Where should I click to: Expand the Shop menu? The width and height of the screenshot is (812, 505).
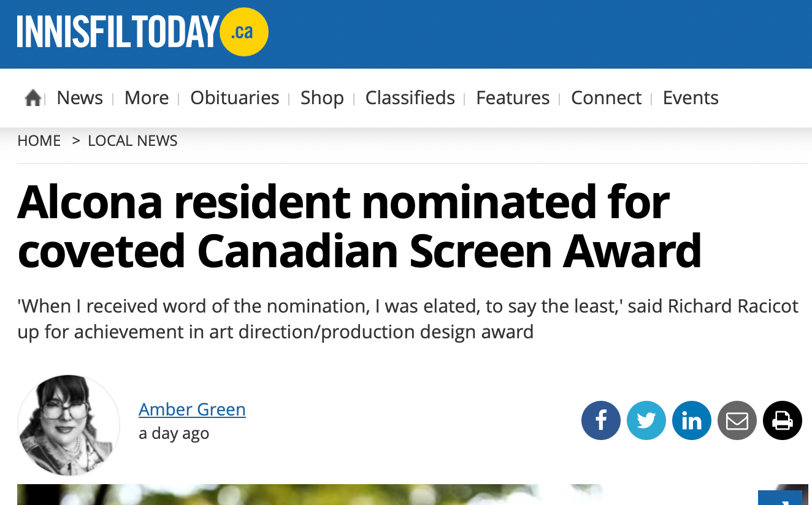click(x=322, y=98)
